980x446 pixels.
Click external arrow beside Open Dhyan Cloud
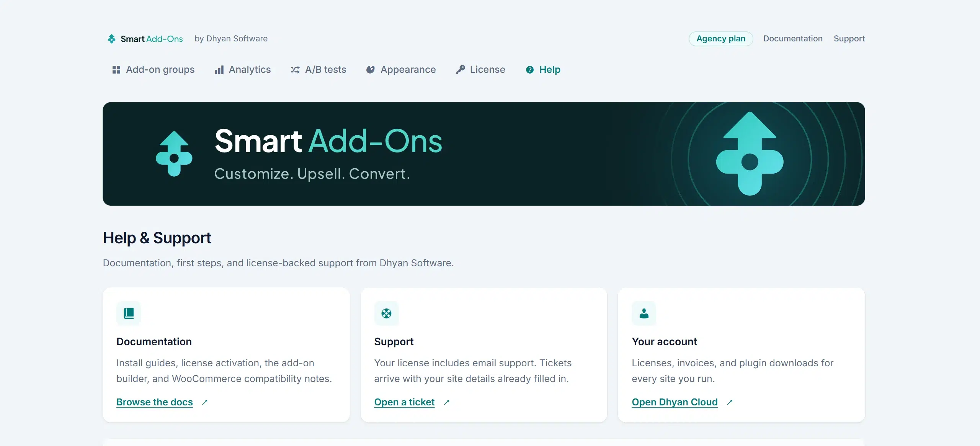pos(730,402)
